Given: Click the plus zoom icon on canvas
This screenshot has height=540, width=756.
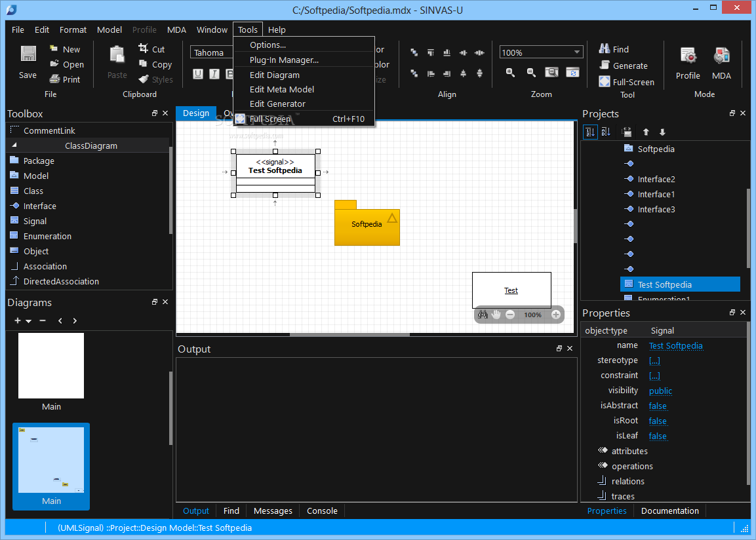Looking at the screenshot, I should 556,315.
